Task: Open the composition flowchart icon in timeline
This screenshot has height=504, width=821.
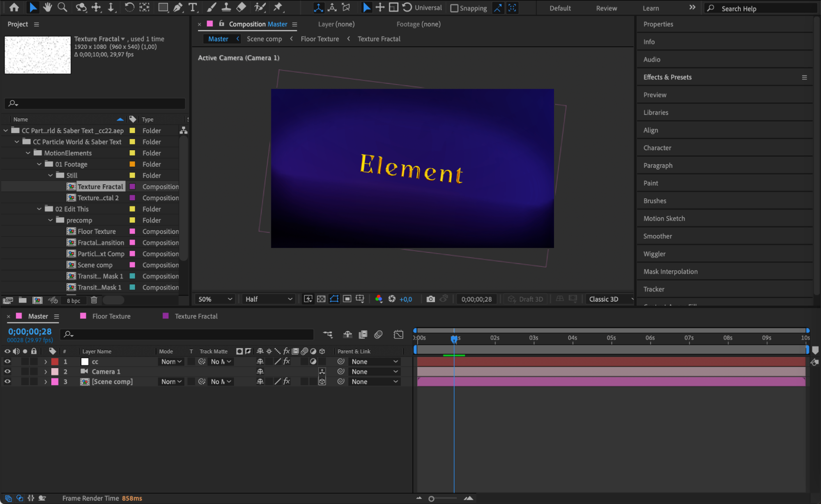Action: pos(328,335)
